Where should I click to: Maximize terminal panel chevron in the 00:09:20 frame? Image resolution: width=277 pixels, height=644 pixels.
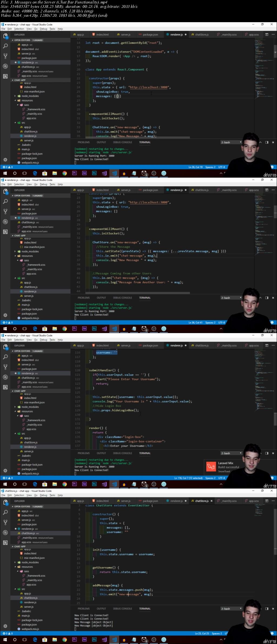click(260, 298)
